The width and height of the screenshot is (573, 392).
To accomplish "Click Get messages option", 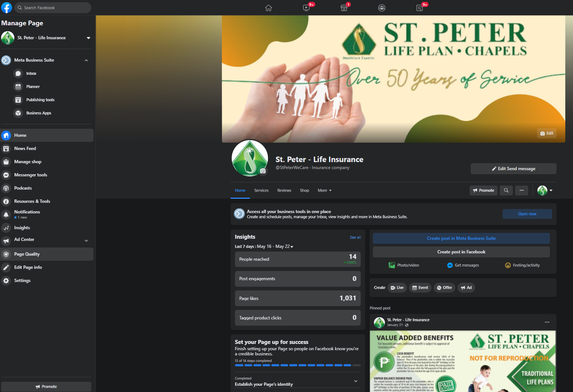I will pos(463,265).
